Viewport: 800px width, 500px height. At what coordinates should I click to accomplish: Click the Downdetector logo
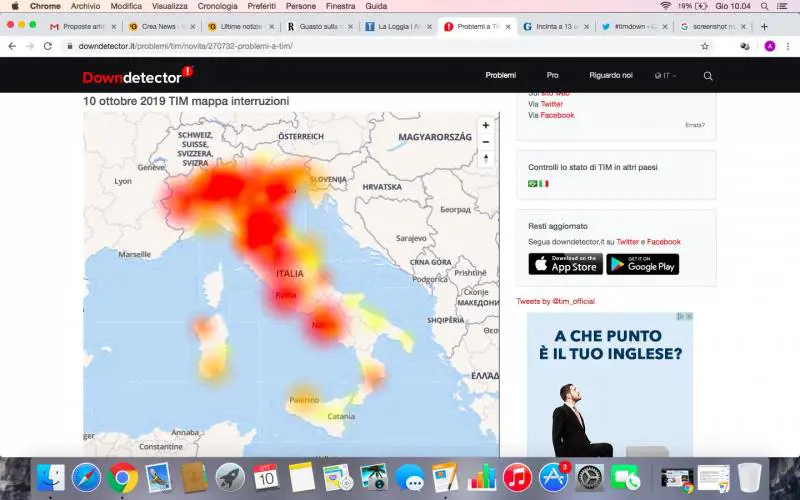(138, 76)
